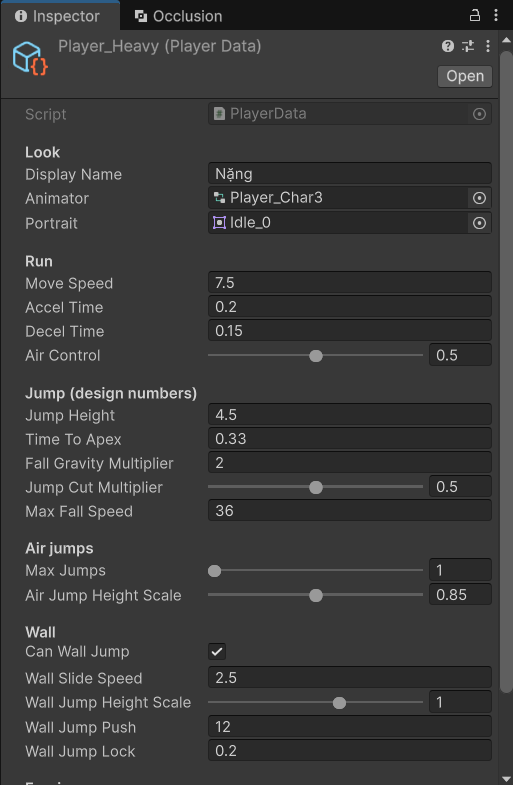Click the Jump Height label
This screenshot has width=513, height=785.
(70, 416)
